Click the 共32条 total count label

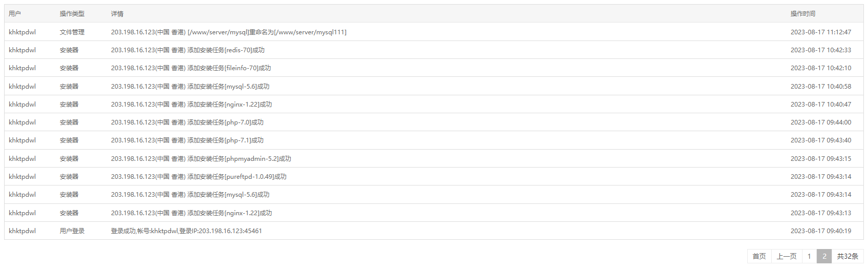click(848, 256)
